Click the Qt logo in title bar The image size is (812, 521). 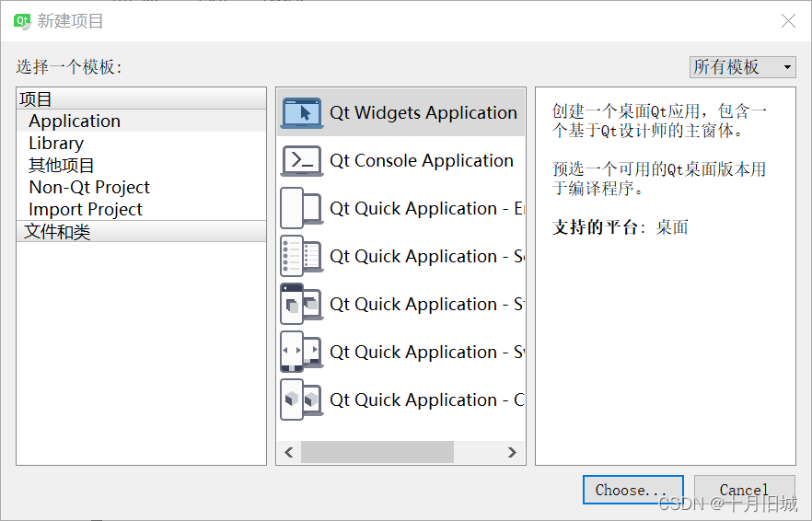[x=23, y=21]
